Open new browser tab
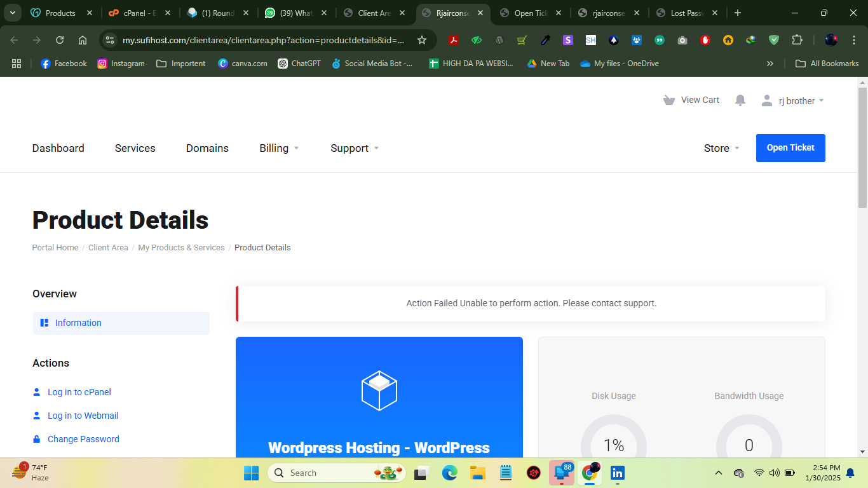 pos(737,13)
